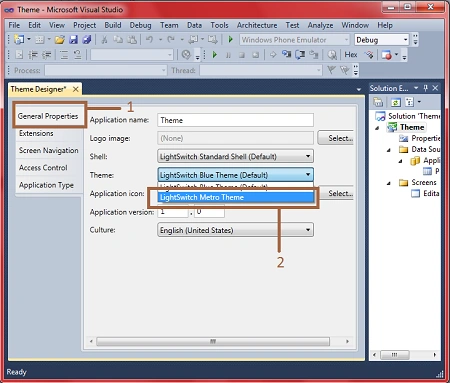Collapse the Data Sources folder

click(x=389, y=150)
